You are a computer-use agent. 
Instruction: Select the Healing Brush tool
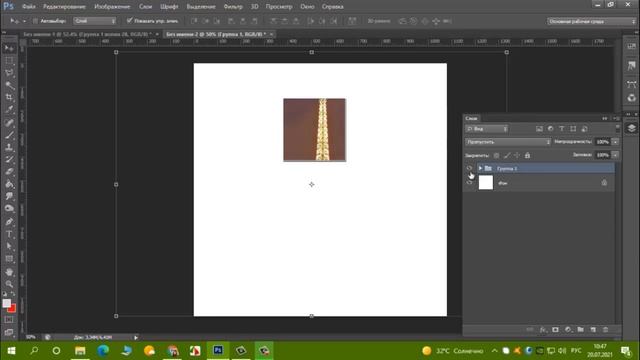pyautogui.click(x=9, y=122)
